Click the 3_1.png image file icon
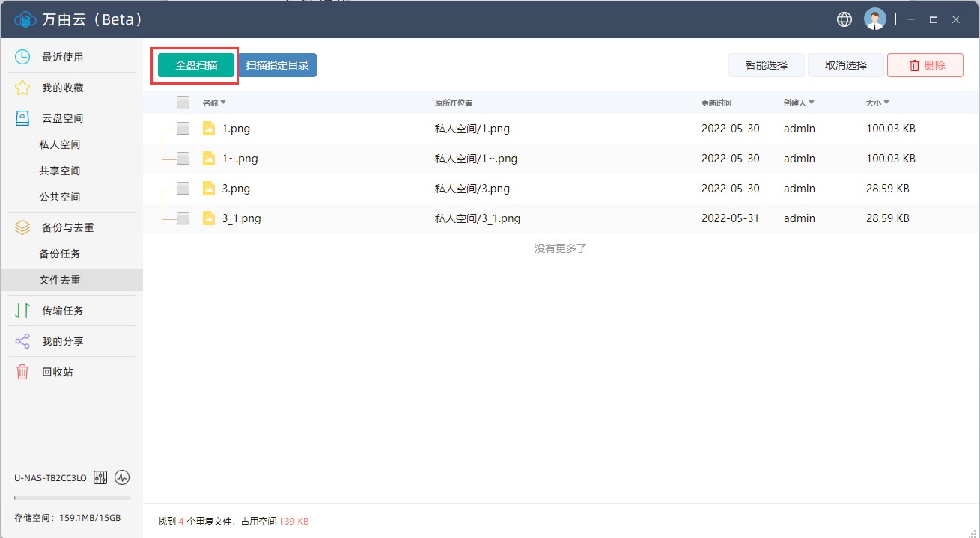Screen dimensions: 980x538 click(209, 218)
